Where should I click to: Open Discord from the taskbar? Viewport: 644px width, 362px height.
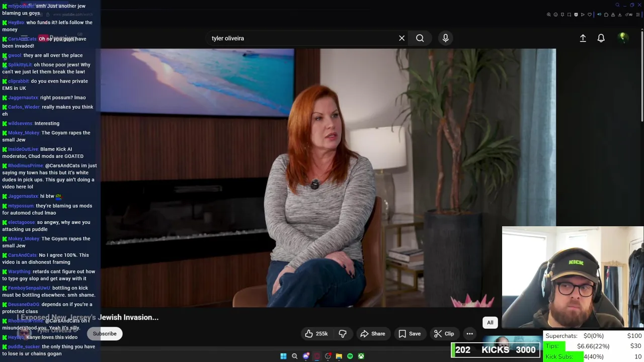[305, 356]
